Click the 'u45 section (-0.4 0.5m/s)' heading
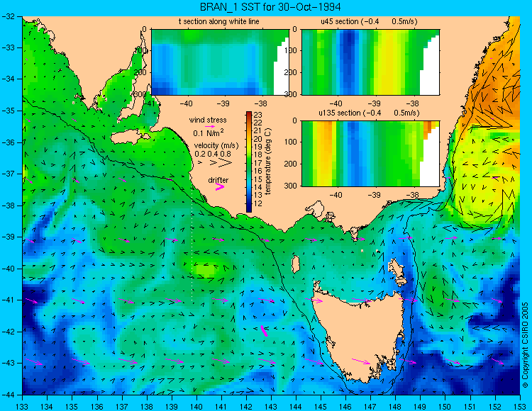 tap(369, 21)
